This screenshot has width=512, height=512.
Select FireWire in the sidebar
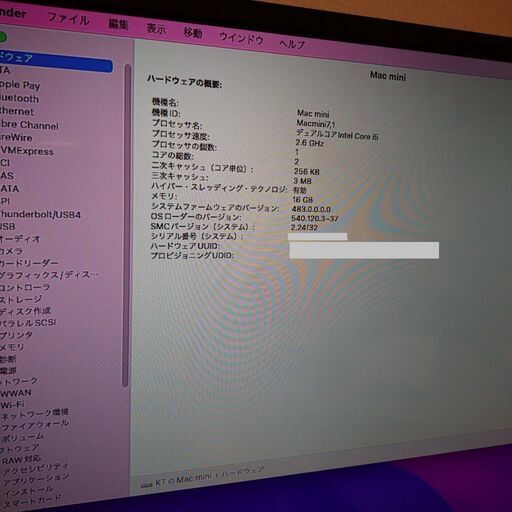(x=16, y=137)
